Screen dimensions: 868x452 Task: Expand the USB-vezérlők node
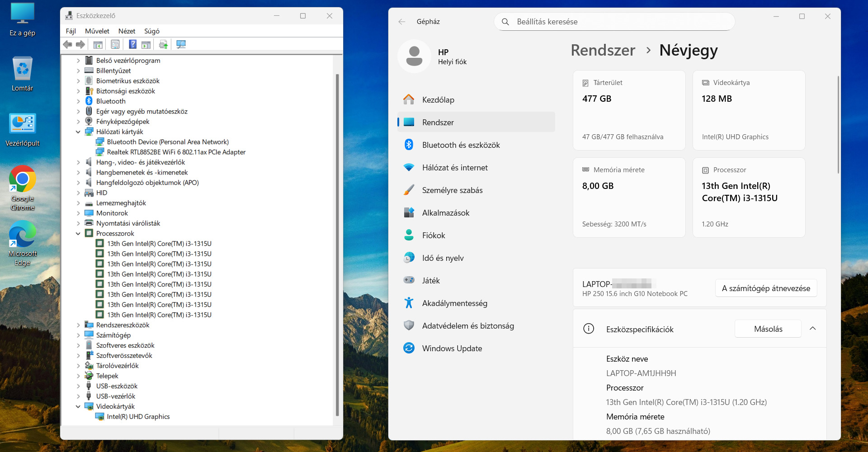pos(78,396)
